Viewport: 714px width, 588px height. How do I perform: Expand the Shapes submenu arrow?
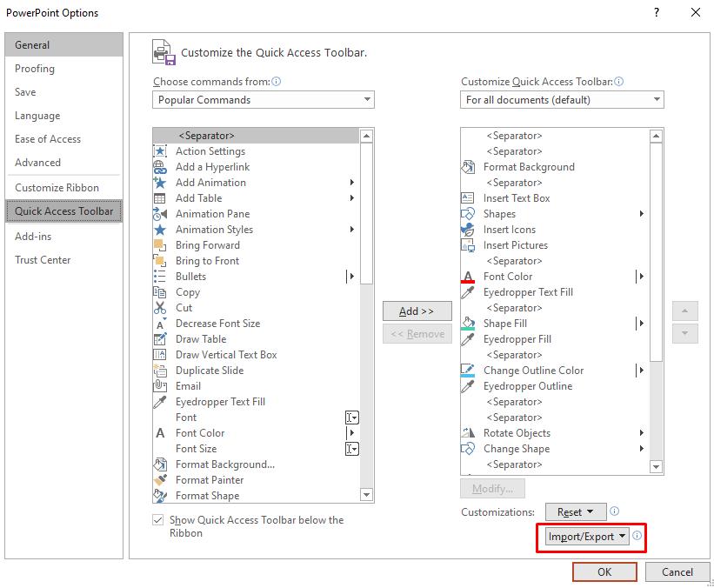point(641,214)
